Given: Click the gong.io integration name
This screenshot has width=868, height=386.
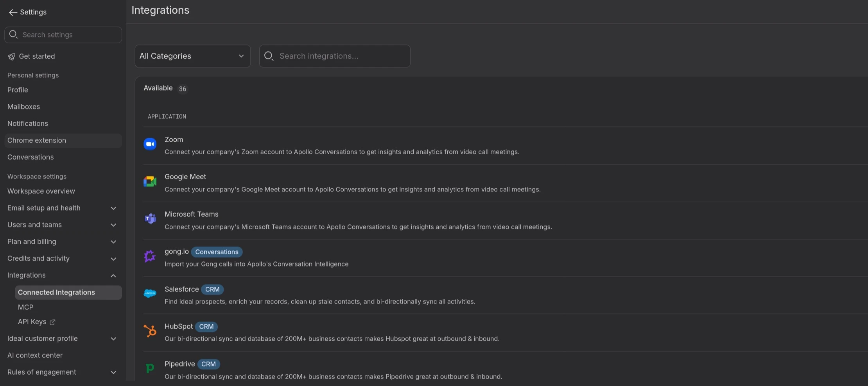Looking at the screenshot, I should click(177, 252).
